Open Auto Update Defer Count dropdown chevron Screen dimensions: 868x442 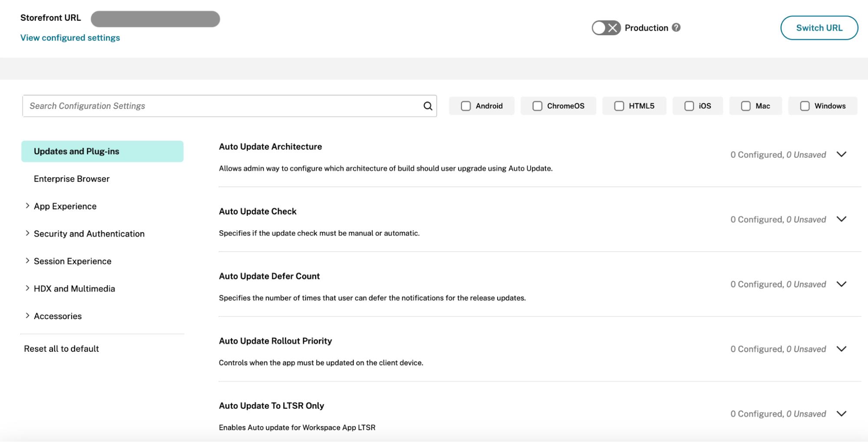click(841, 284)
